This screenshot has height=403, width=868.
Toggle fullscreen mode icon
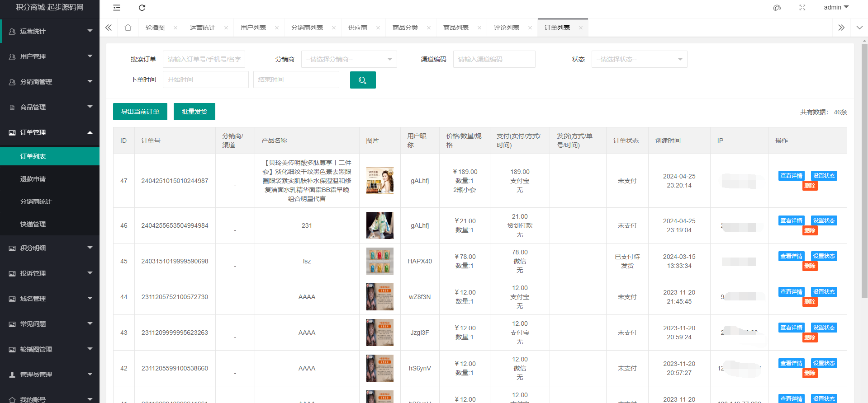click(x=802, y=8)
